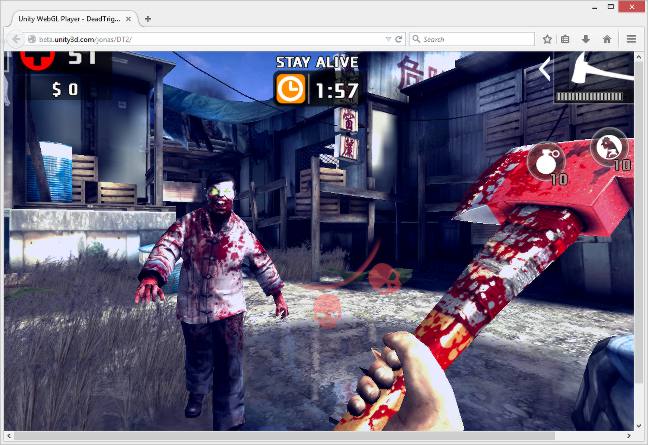Click the "1:57" countdown timer
This screenshot has height=445, width=648.
point(337,90)
